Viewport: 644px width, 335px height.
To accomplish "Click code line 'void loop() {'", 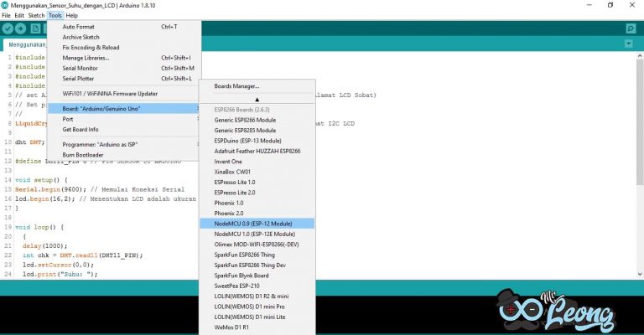I will 39,227.
